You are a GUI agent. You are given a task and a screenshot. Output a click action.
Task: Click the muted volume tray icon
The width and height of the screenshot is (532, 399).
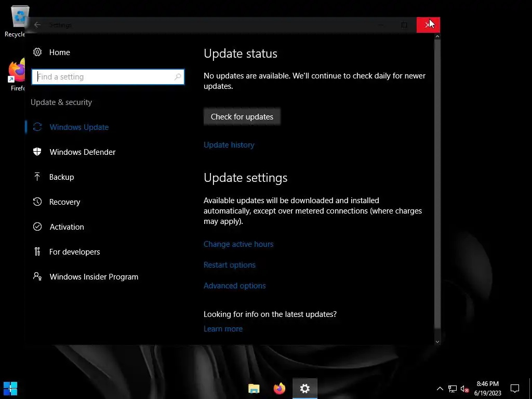(x=464, y=389)
